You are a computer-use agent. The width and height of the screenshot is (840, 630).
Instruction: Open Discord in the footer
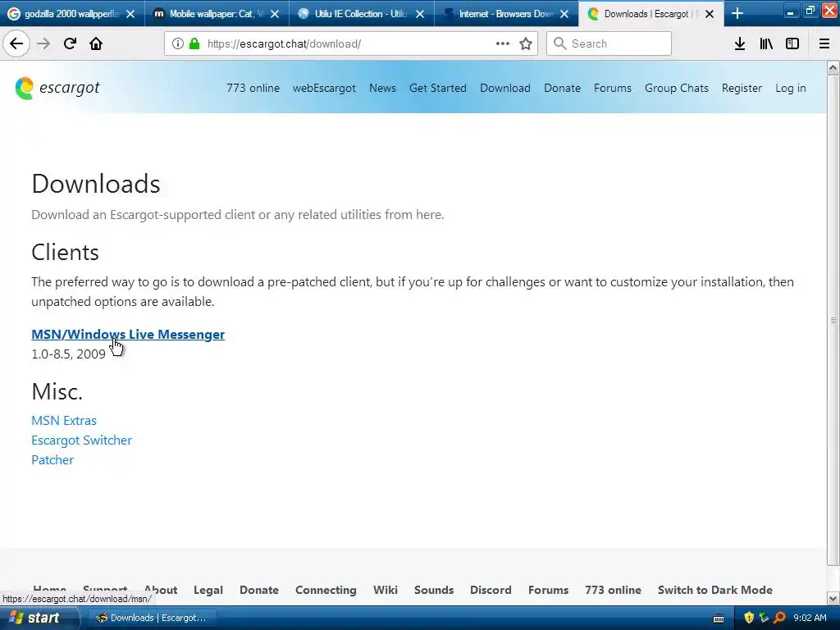click(x=491, y=590)
